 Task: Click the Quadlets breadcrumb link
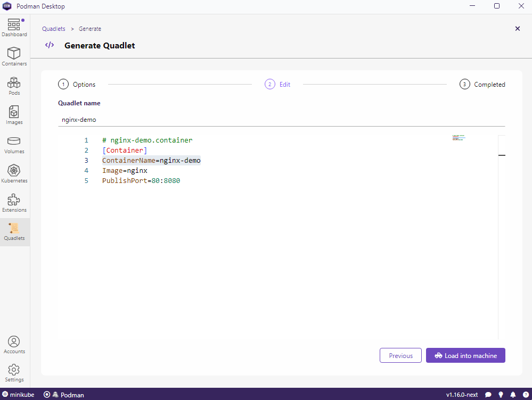[54, 29]
